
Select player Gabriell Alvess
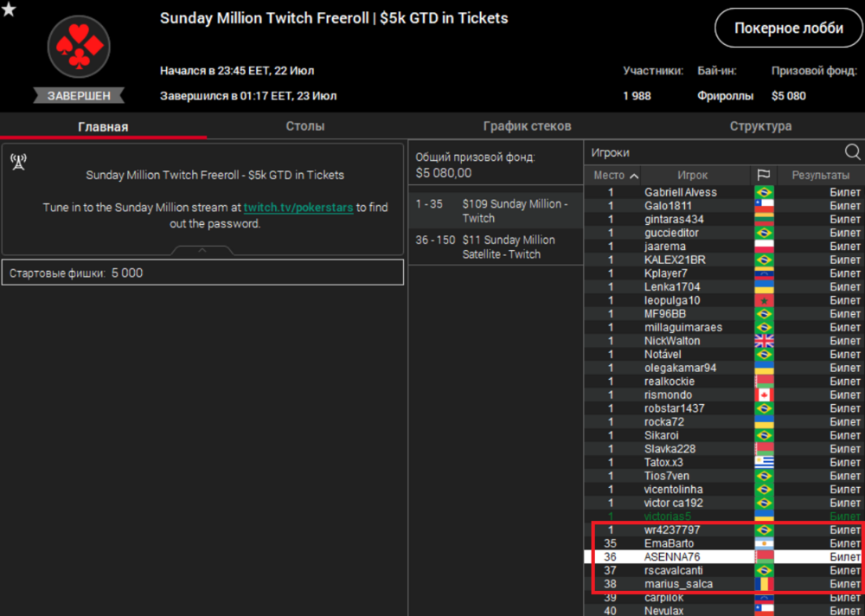(x=680, y=192)
